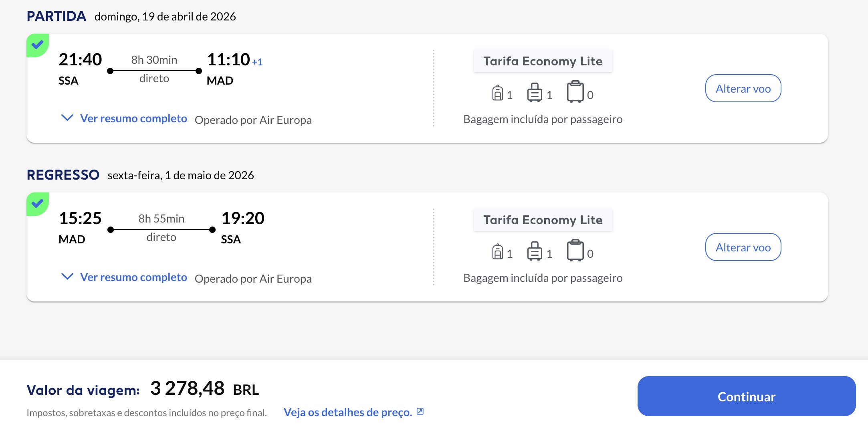This screenshot has height=431, width=868.
Task: Click Alterar voo for the departure flight
Action: [743, 88]
